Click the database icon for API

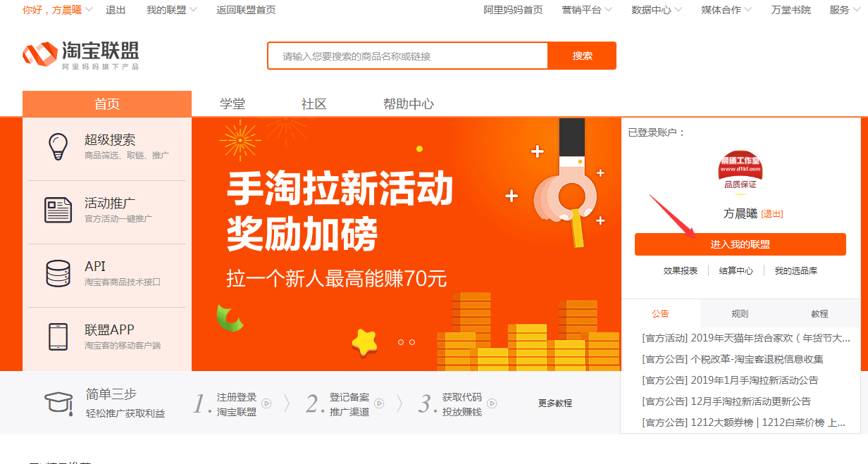[58, 273]
